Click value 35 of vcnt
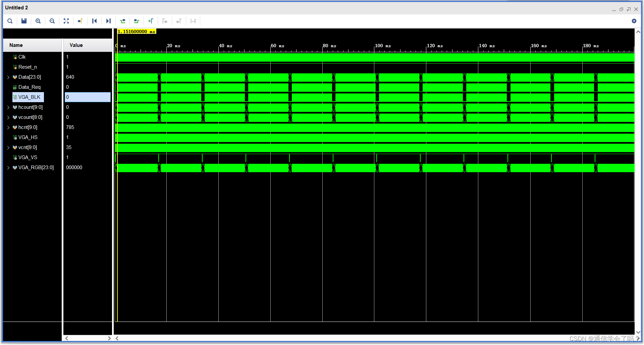 (69, 147)
